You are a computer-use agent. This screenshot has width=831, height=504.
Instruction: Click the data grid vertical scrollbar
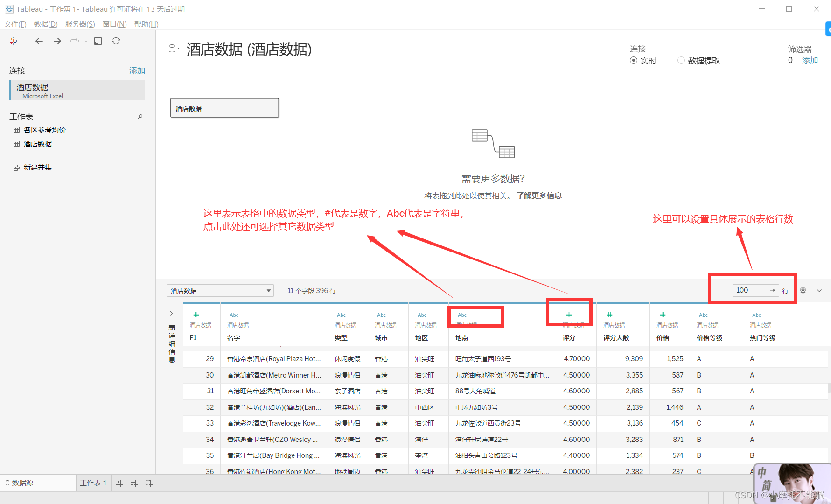click(x=829, y=388)
